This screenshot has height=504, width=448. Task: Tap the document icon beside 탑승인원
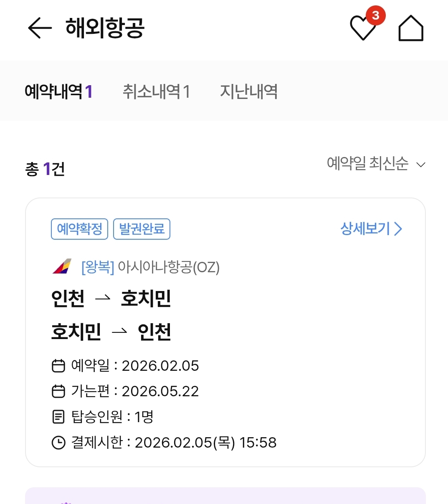[58, 417]
